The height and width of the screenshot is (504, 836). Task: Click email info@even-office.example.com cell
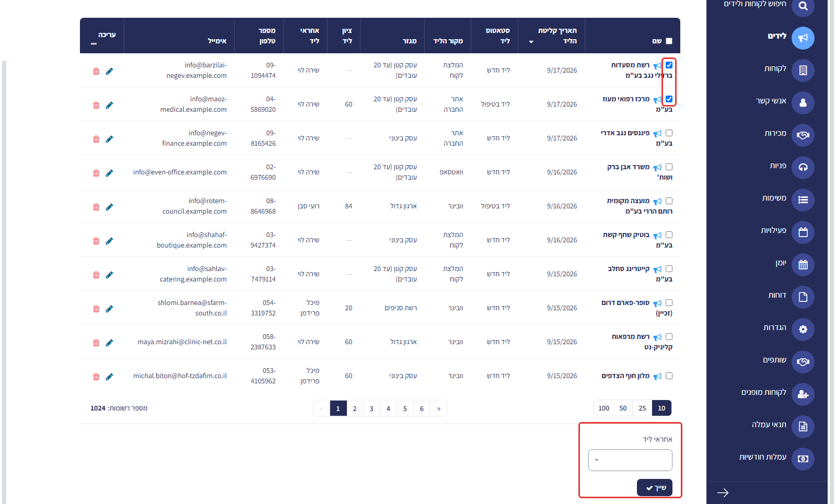(180, 172)
